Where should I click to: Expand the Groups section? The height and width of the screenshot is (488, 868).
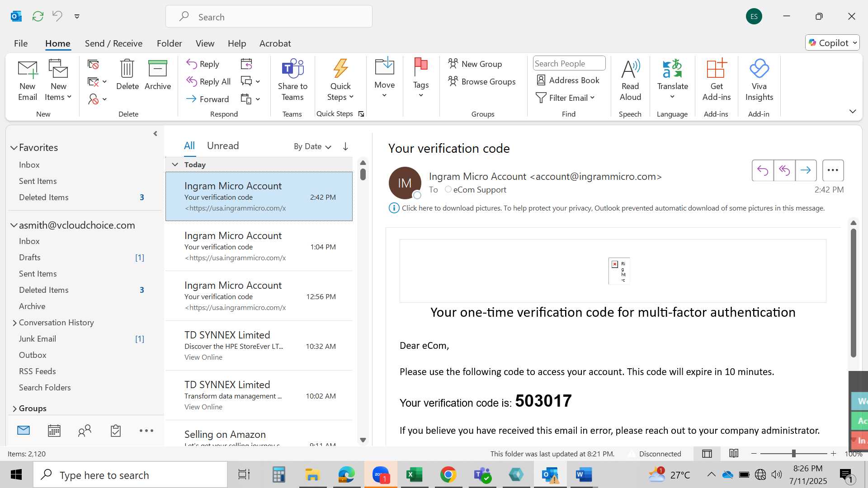(14, 408)
